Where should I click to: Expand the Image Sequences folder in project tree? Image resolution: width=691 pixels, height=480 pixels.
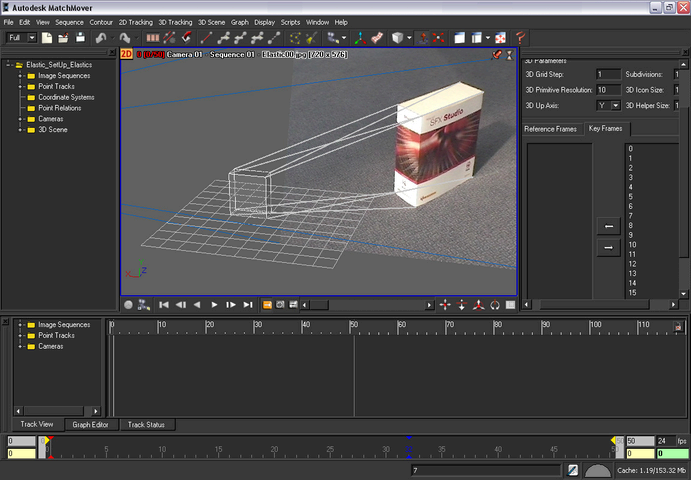point(20,76)
